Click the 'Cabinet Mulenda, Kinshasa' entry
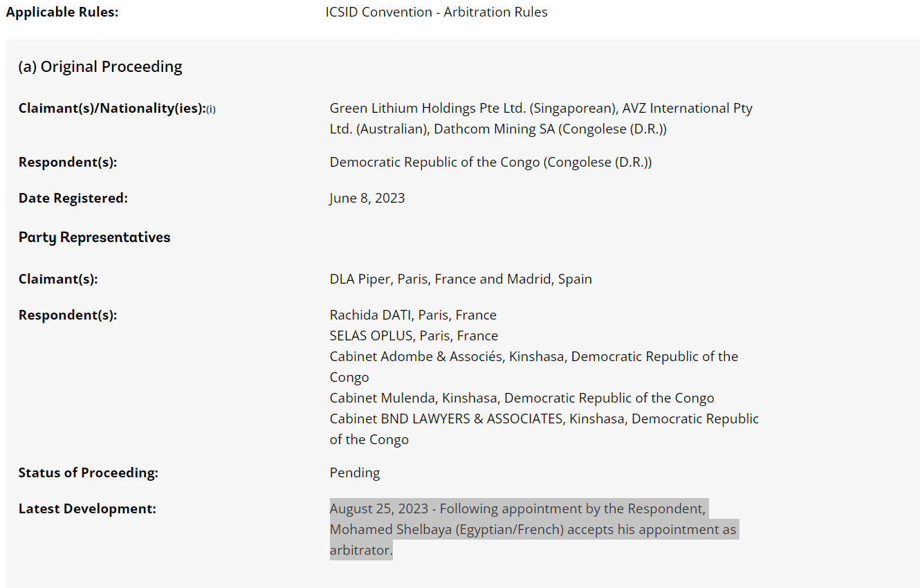 tap(522, 398)
